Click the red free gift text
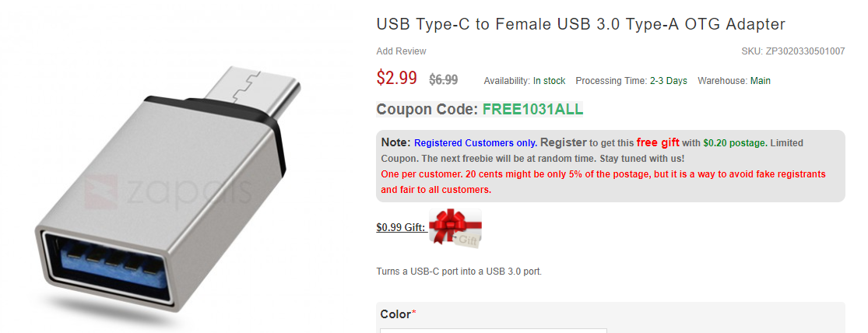868x333 pixels. click(658, 142)
